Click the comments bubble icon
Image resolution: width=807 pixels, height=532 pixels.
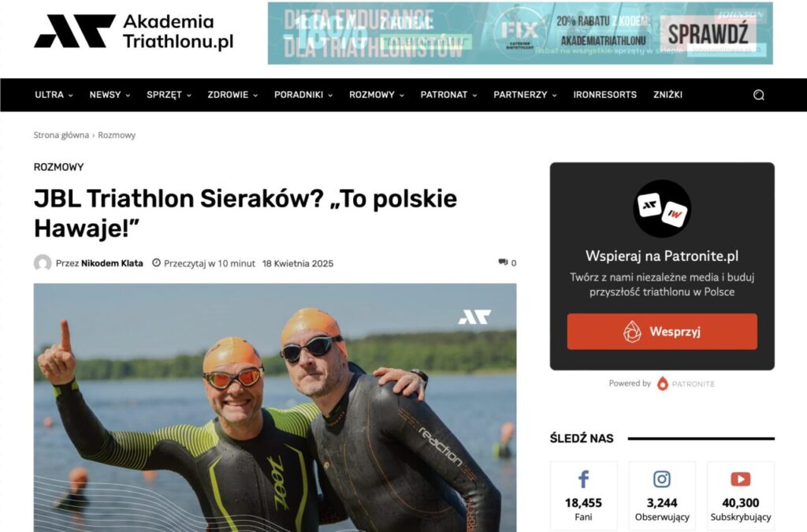coord(503,262)
